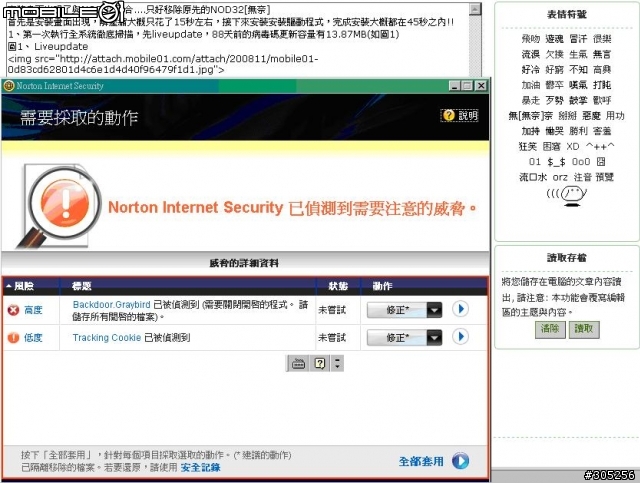Image resolution: width=640 pixels, height=483 pixels.
Task: Insert the 歡呼 emoticon
Action: point(602,100)
